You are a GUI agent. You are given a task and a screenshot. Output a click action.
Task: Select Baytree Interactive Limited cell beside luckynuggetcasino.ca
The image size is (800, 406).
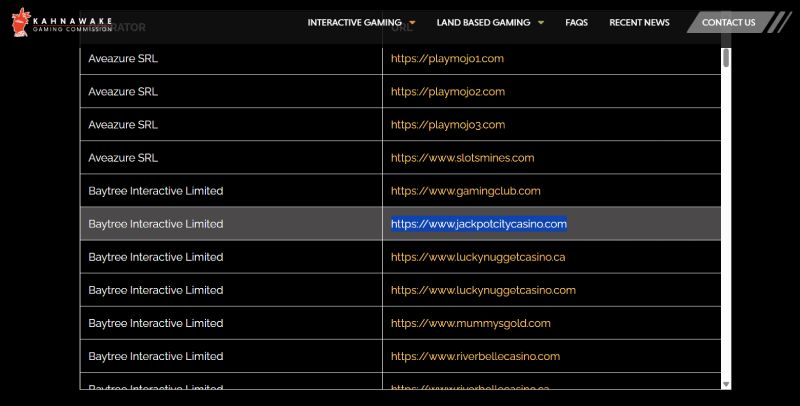tap(231, 257)
